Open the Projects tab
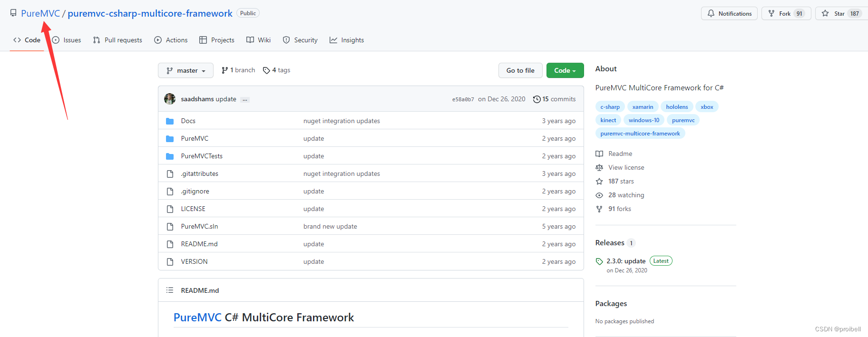This screenshot has height=337, width=868. click(217, 40)
